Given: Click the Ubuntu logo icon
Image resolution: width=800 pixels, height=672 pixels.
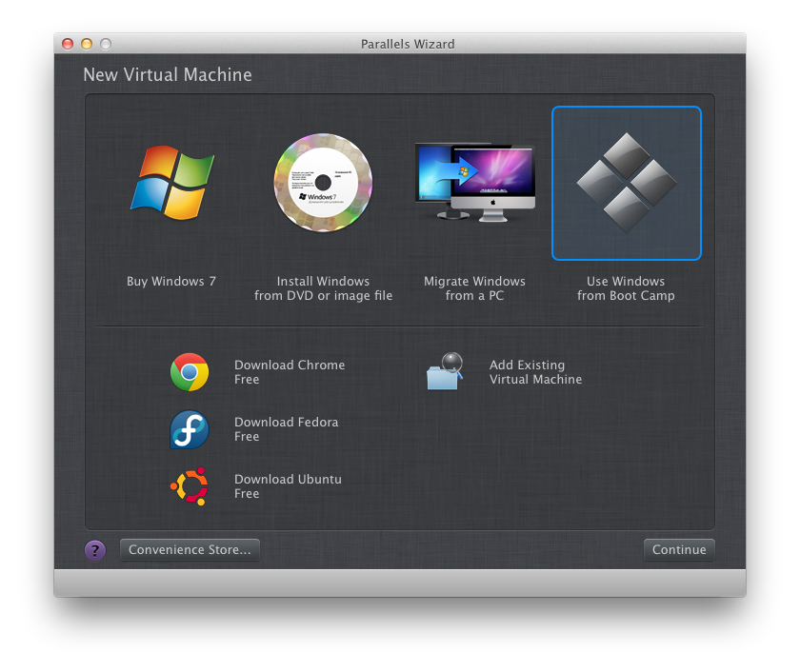Looking at the screenshot, I should (190, 486).
